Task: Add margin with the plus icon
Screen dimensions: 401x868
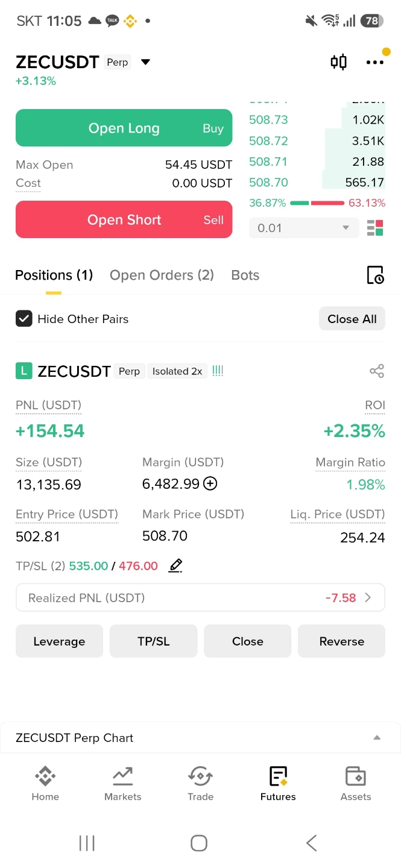Action: [210, 483]
